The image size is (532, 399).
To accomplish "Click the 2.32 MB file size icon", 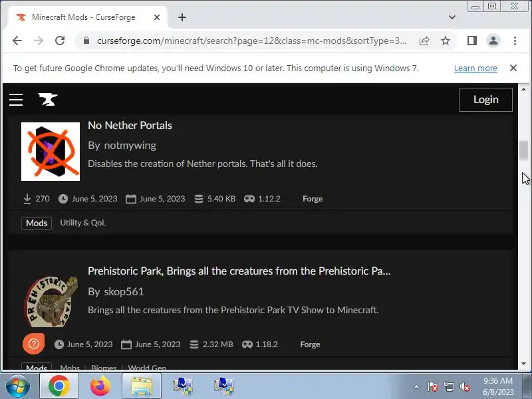I will (194, 344).
